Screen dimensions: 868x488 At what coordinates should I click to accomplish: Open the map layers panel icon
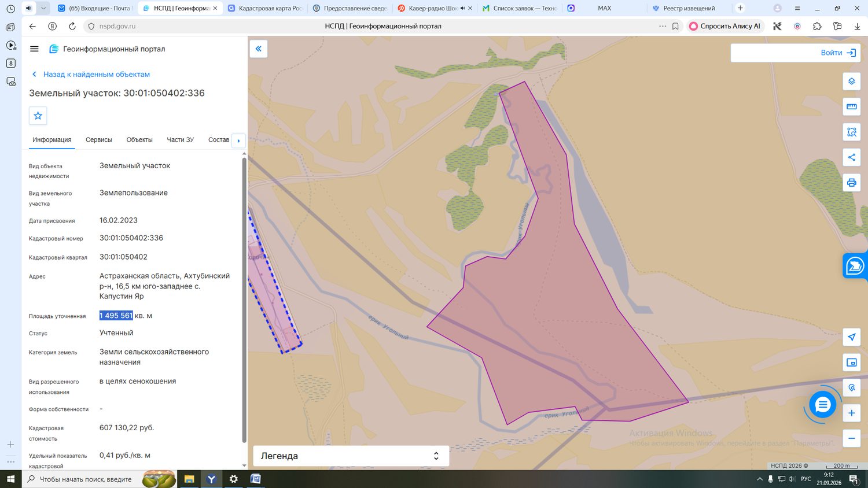coord(851,82)
